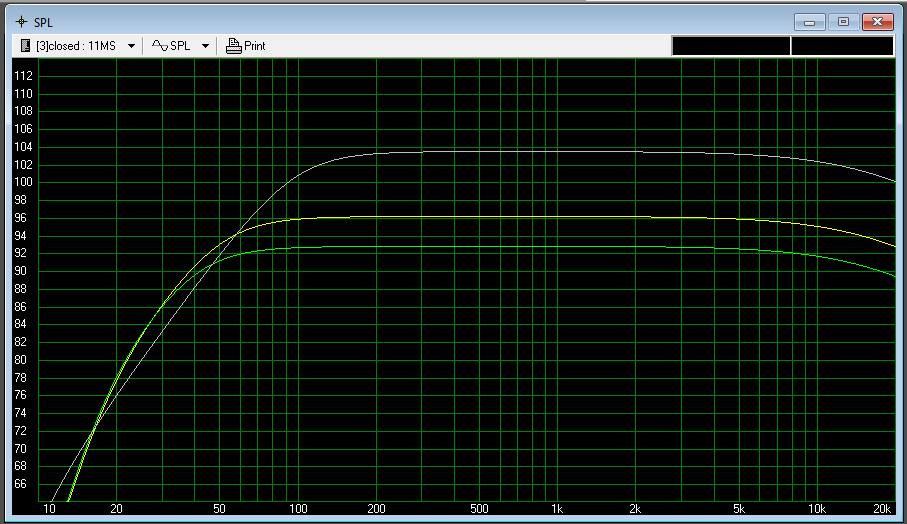Click the 104 label on dB axis

[x=23, y=147]
